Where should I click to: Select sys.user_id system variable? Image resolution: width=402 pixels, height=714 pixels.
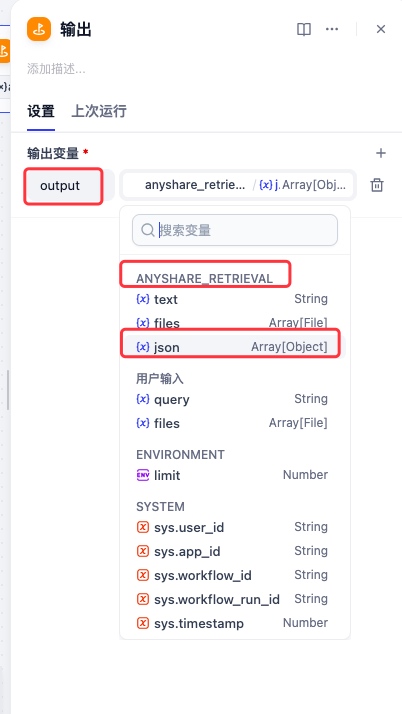(232, 527)
